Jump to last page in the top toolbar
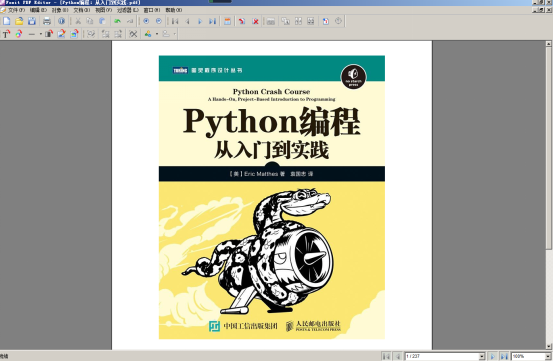553x362 pixels. (x=212, y=21)
